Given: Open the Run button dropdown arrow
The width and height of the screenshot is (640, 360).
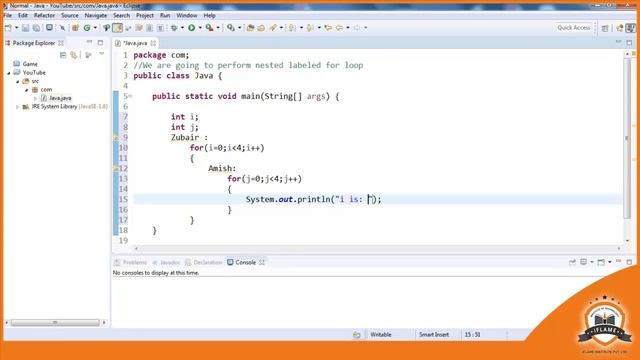Looking at the screenshot, I should [200, 28].
